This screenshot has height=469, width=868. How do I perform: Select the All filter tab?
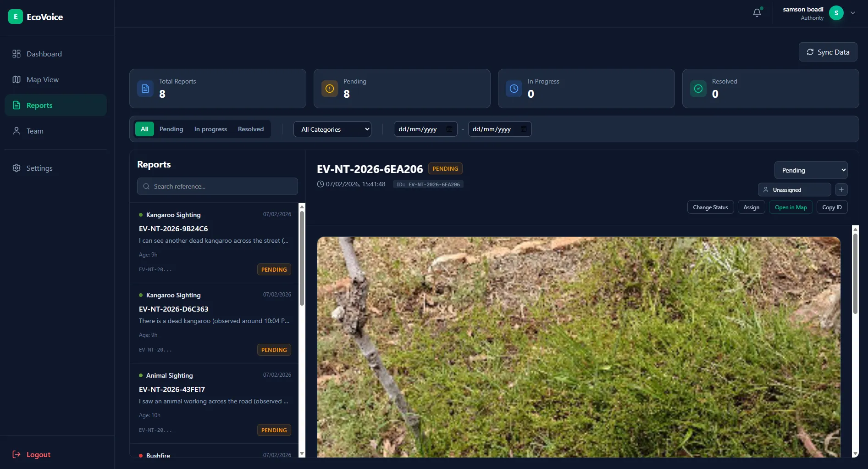[144, 129]
